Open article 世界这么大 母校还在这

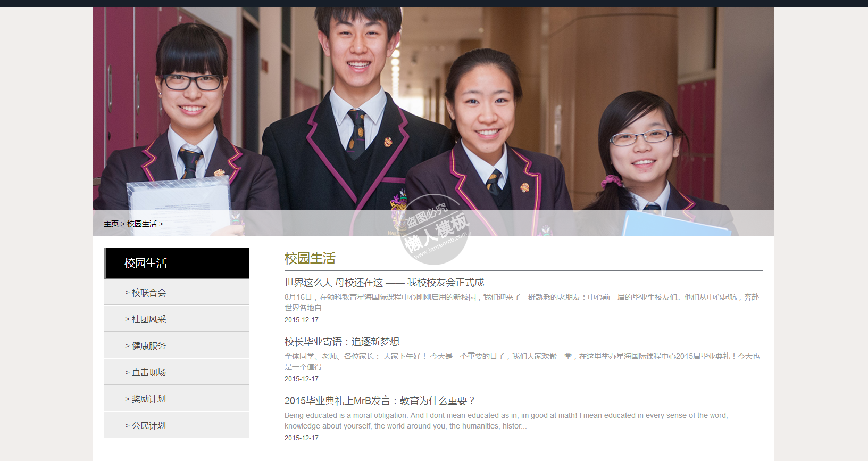tap(384, 283)
